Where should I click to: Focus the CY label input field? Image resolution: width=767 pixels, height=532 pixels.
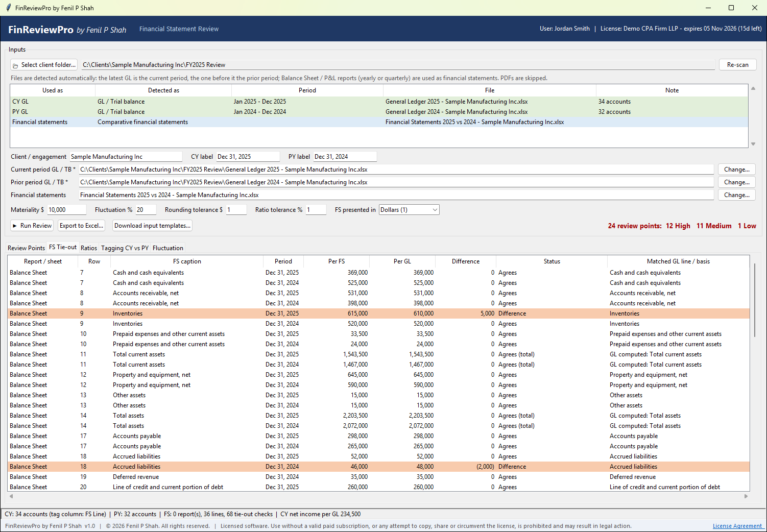click(x=248, y=157)
